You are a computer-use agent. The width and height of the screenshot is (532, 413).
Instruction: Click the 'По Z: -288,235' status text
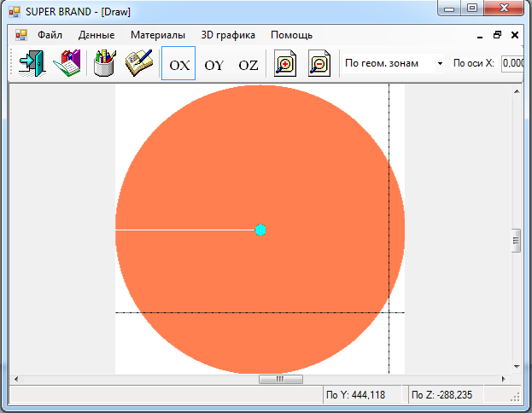coord(441,395)
